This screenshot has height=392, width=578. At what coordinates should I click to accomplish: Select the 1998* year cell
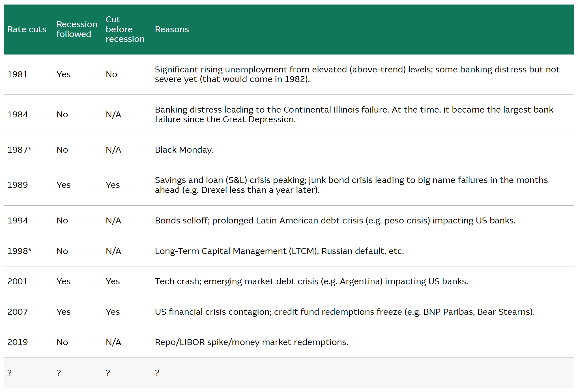tap(19, 251)
